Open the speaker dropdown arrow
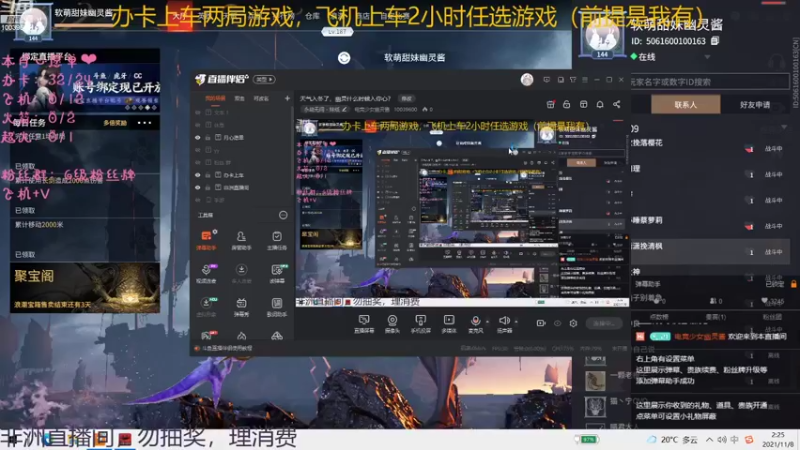The image size is (800, 450). (x=516, y=322)
